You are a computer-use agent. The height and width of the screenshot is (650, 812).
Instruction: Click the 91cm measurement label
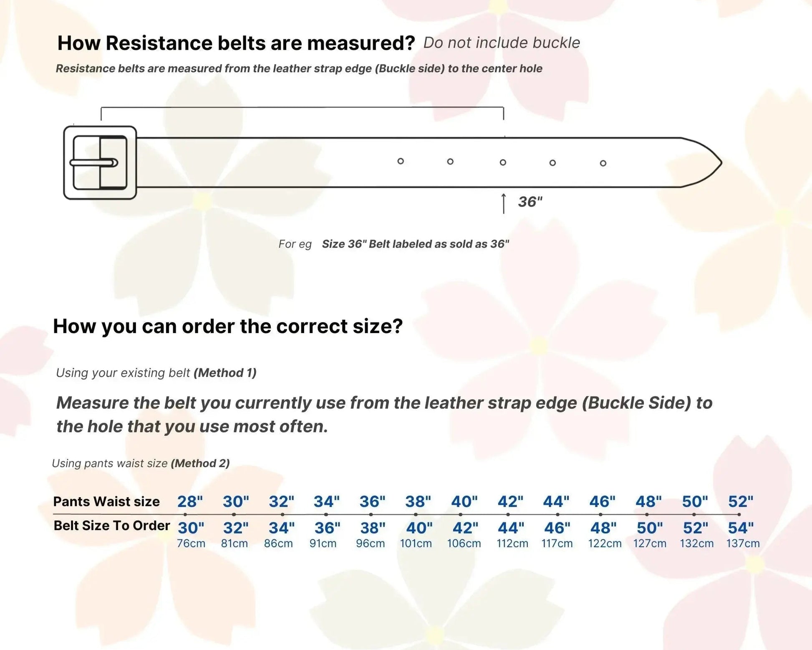pyautogui.click(x=323, y=543)
